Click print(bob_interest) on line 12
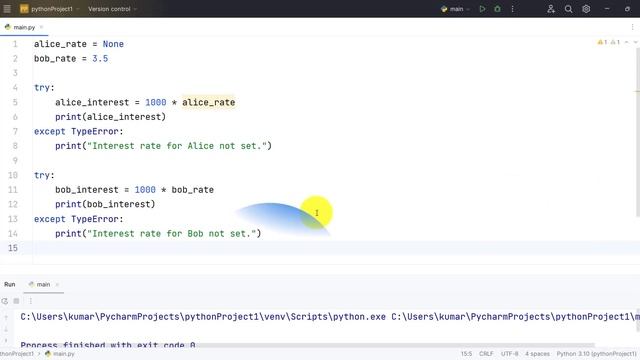This screenshot has width=640, height=360. tap(105, 204)
